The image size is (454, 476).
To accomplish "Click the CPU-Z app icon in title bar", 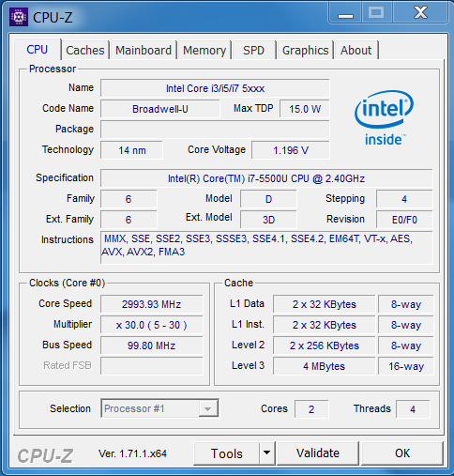I will pos(19,17).
